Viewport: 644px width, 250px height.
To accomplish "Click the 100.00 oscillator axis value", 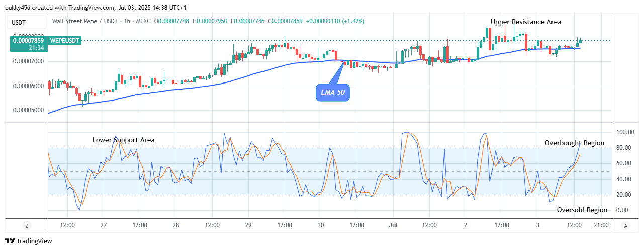I will pos(625,132).
